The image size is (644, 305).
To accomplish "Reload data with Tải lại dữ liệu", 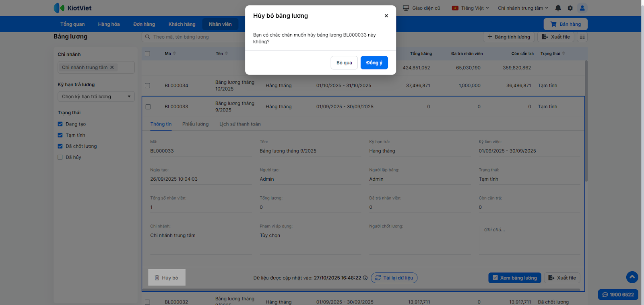I will [x=394, y=278].
